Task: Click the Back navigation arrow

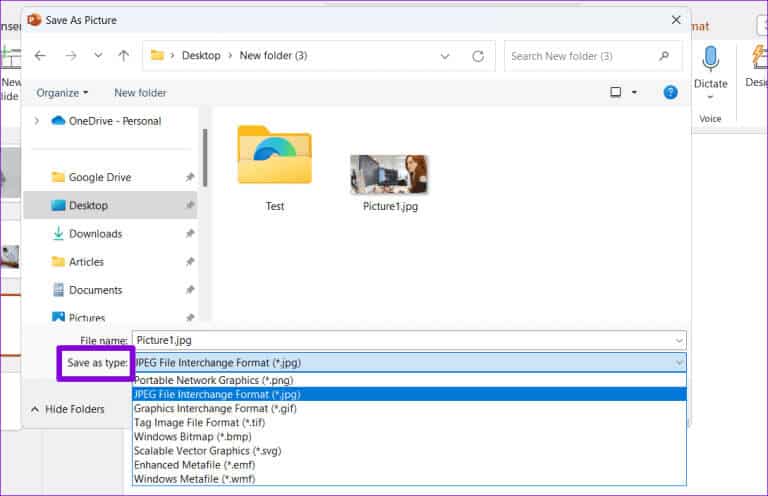Action: tap(40, 56)
